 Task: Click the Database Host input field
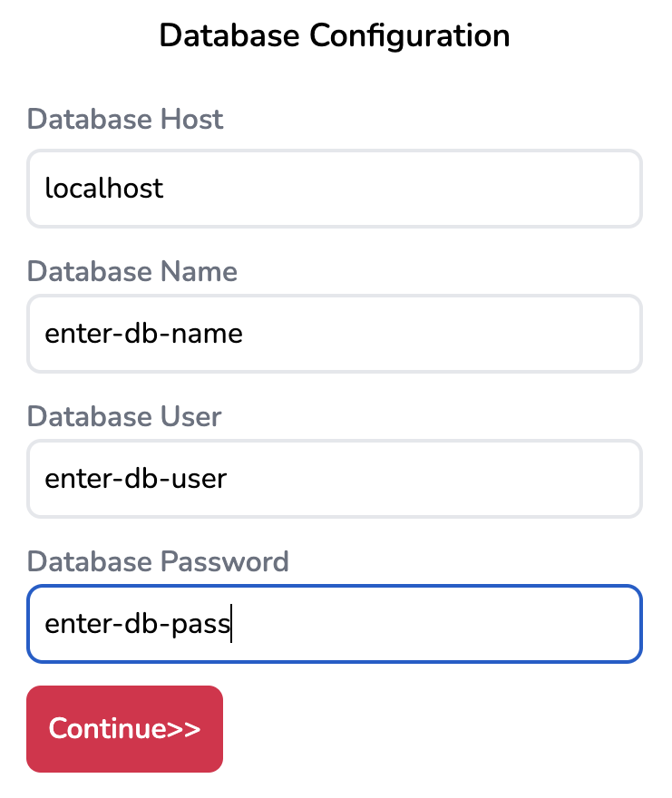(x=334, y=189)
